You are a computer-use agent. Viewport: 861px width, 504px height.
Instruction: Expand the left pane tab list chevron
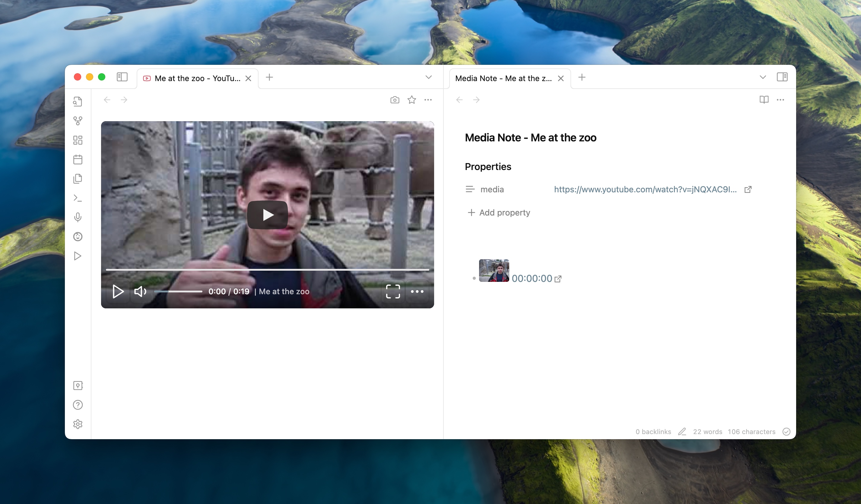coord(428,77)
